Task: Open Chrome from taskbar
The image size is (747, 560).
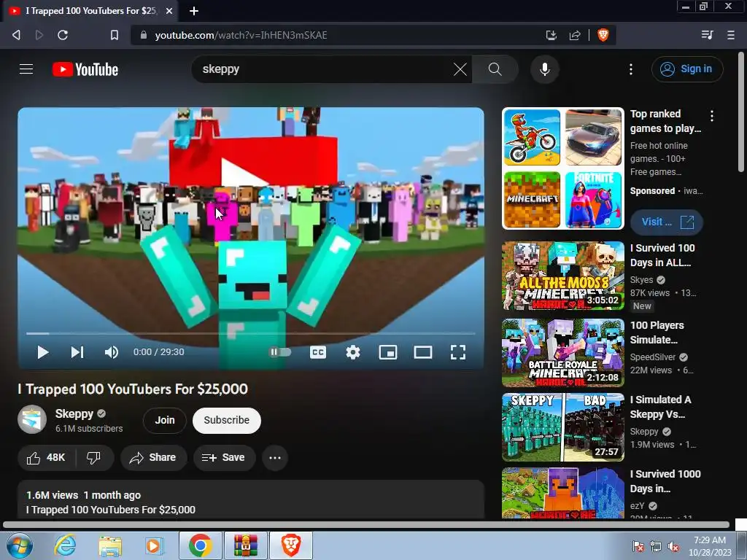Action: click(x=200, y=545)
